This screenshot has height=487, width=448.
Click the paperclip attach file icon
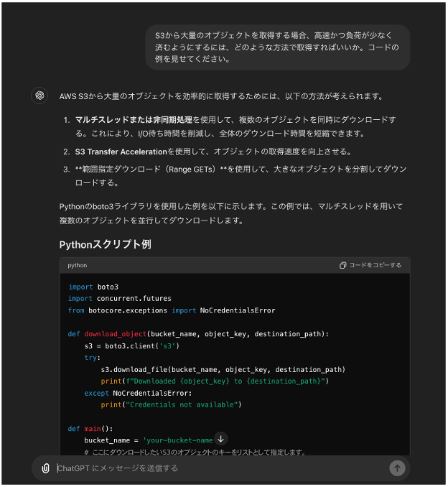coord(45,468)
